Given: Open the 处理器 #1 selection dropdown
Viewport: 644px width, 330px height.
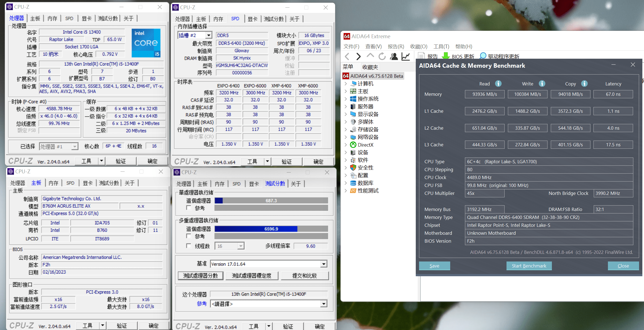Looking at the screenshot, I should click(75, 147).
